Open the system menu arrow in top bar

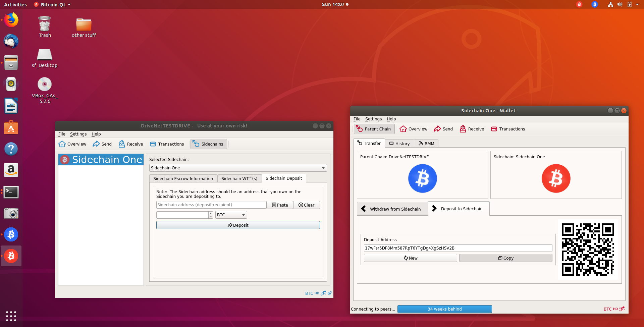637,4
